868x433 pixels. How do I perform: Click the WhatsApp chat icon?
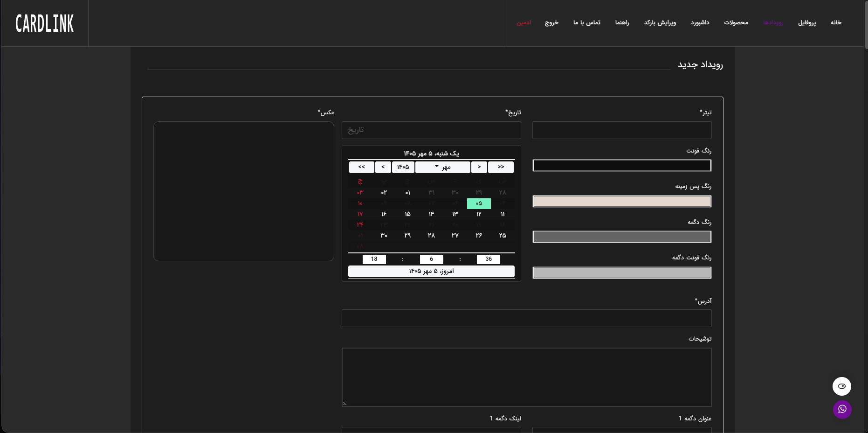click(x=842, y=409)
